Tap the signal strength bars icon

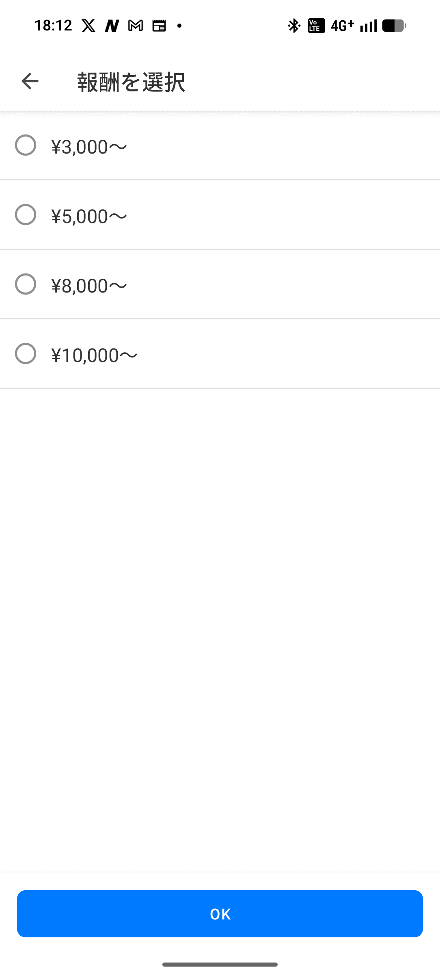pos(369,26)
